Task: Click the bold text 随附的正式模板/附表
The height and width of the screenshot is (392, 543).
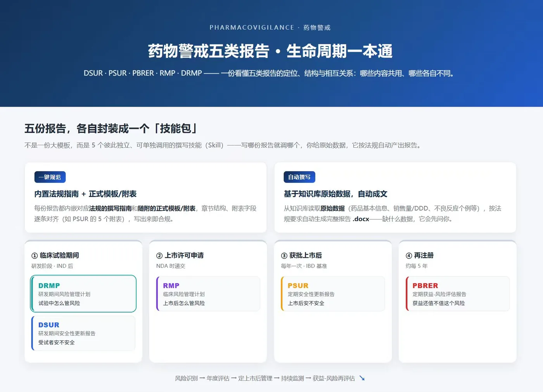Action: pyautogui.click(x=167, y=209)
